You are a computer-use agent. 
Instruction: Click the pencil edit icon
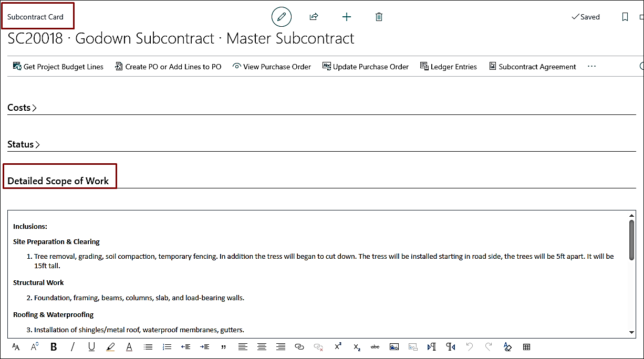[x=281, y=17]
